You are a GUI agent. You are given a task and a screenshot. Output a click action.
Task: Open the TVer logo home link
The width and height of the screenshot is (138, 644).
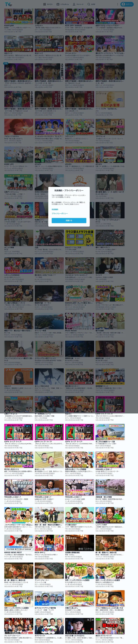(8, 4)
